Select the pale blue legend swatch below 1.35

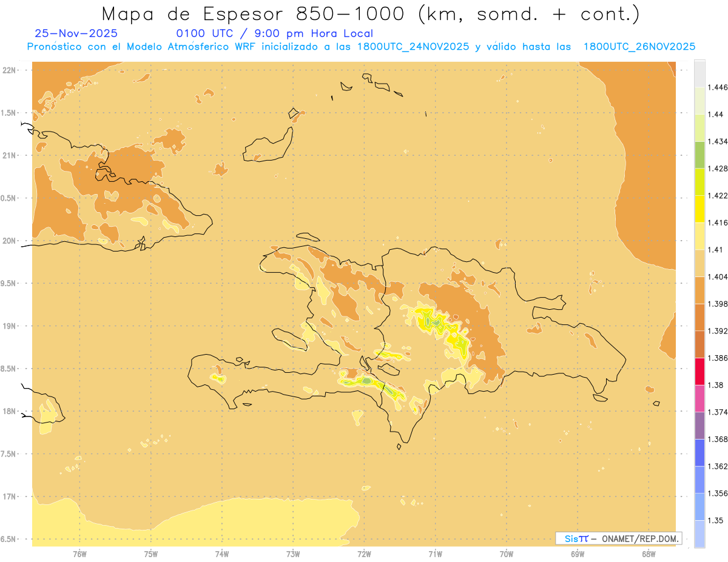[x=699, y=534]
